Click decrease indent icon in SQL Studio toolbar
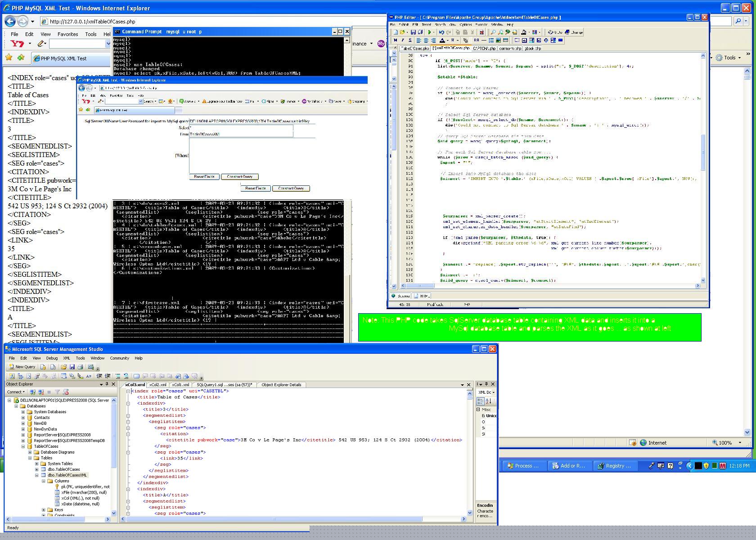Screen dimensions: 756x540 point(99,376)
